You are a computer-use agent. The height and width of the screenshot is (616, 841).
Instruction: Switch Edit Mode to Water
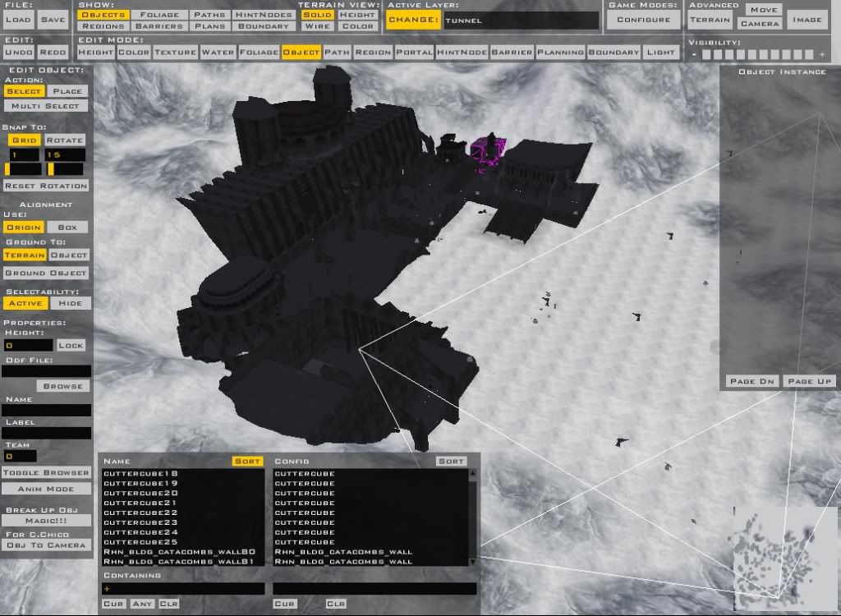pyautogui.click(x=218, y=52)
